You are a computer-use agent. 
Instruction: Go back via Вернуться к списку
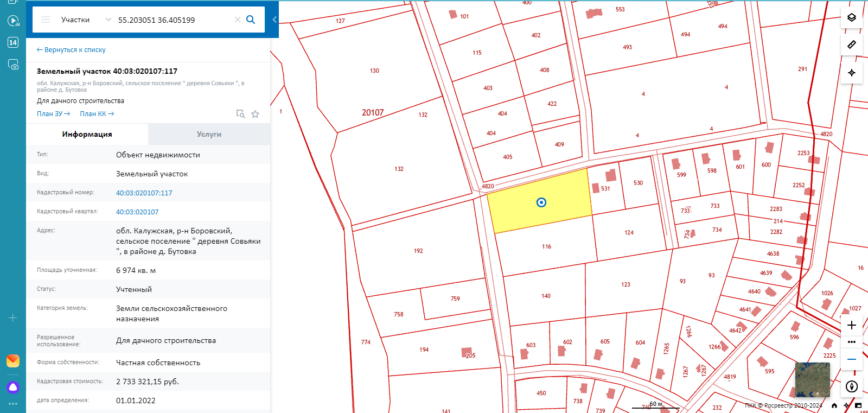(x=71, y=50)
